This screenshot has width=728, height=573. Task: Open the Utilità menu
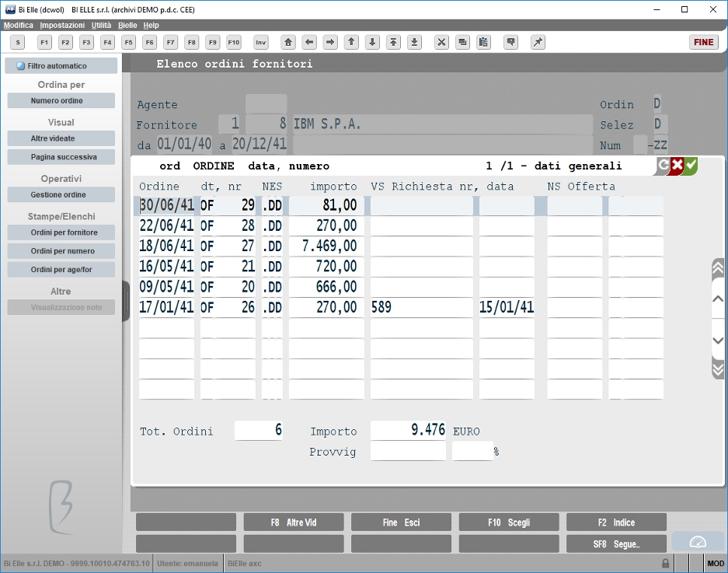101,25
